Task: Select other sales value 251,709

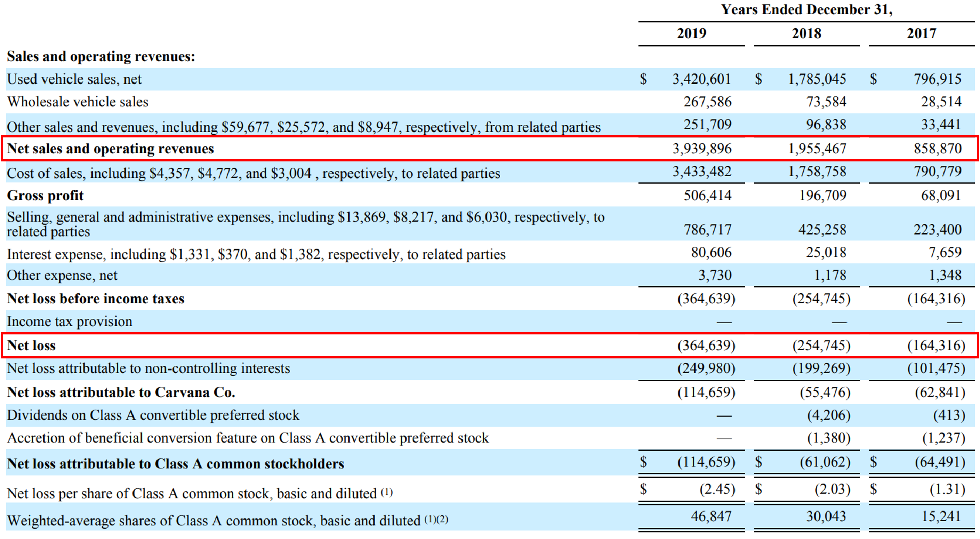Action: (708, 125)
